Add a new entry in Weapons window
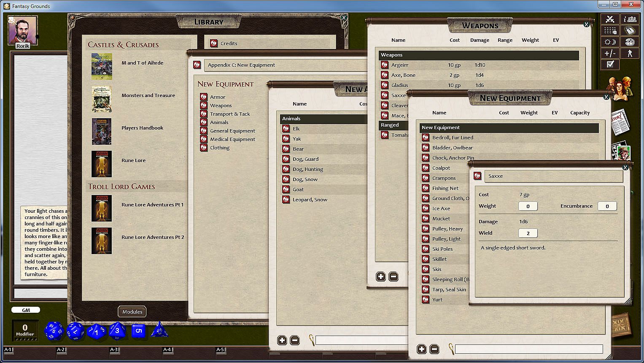The width and height of the screenshot is (644, 363). [381, 276]
